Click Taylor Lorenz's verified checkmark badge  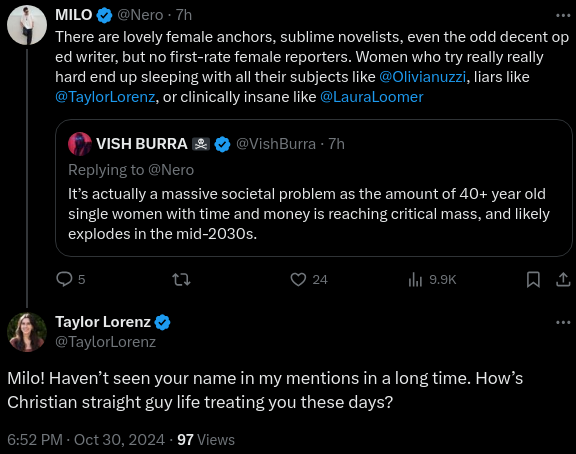coord(162,323)
